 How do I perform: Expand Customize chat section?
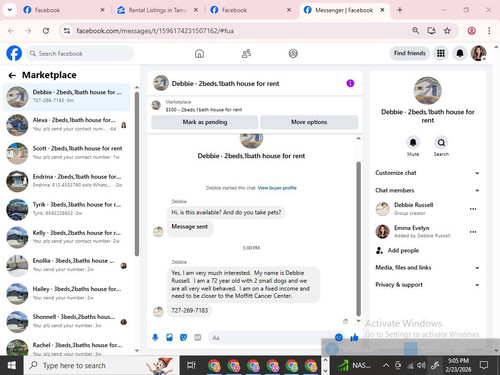pos(428,173)
